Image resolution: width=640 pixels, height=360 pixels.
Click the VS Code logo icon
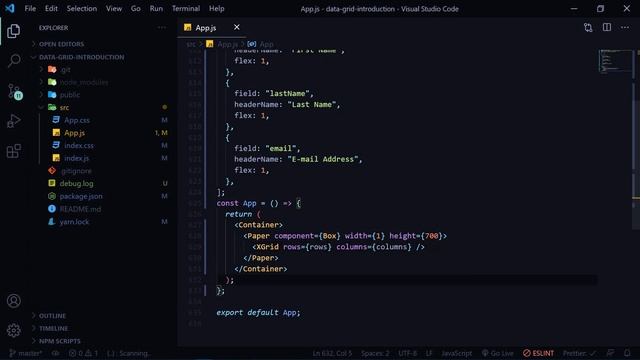click(x=10, y=8)
